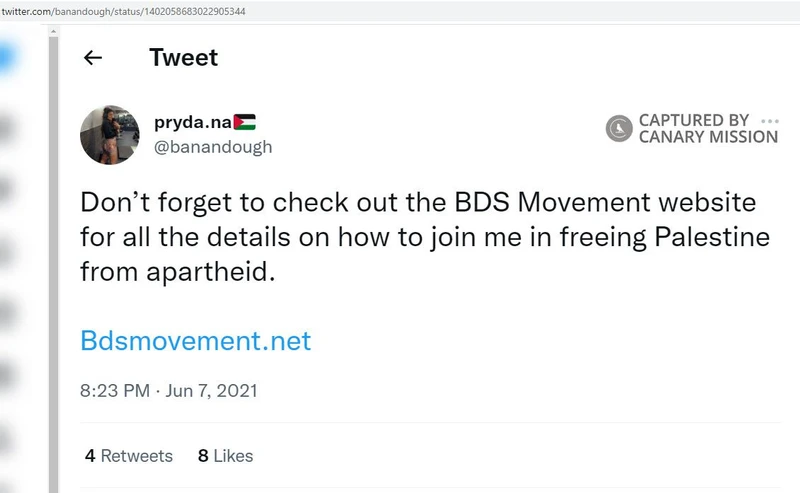Screen dimensions: 800x493
Task: Click the Tweet page heading
Action: click(x=183, y=58)
